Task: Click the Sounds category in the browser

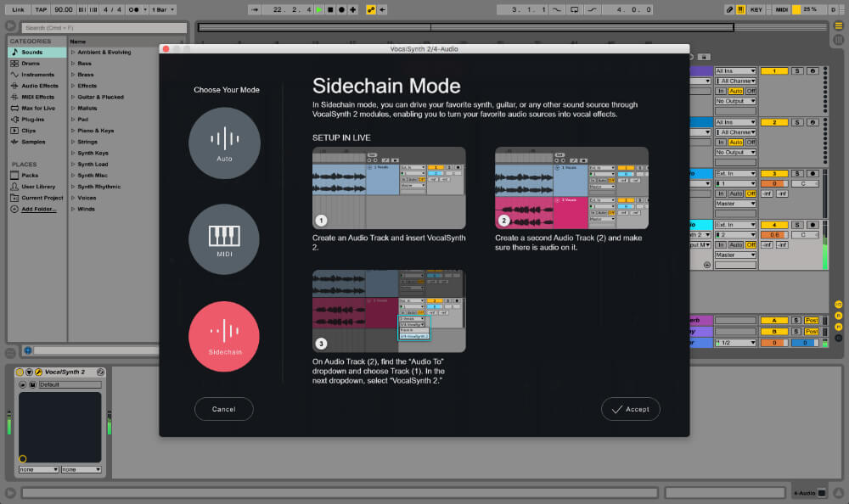Action: coord(31,52)
